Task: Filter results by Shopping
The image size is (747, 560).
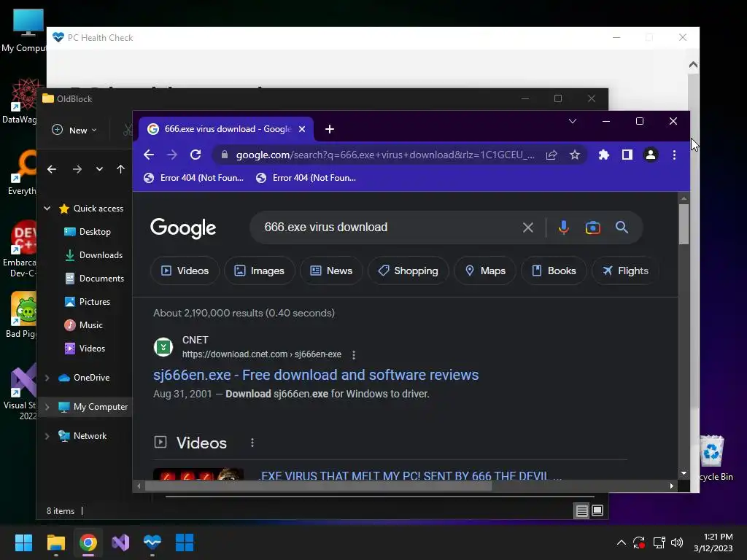Action: [409, 271]
